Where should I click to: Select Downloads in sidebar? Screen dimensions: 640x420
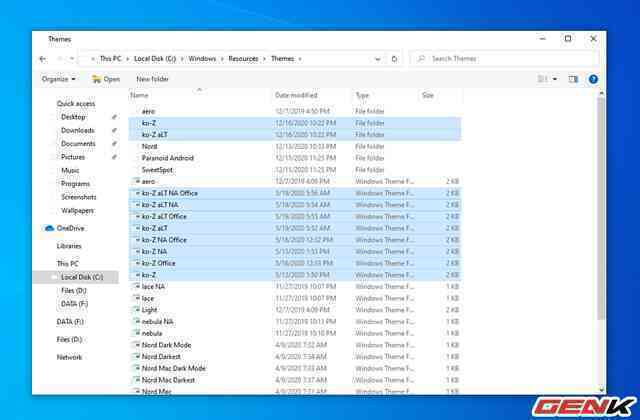pos(78,131)
